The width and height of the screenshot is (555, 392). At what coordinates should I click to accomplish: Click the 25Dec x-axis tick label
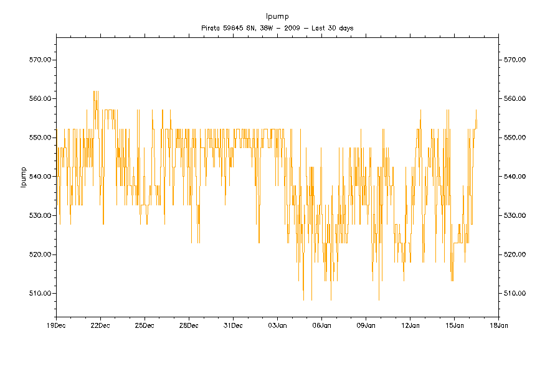click(x=144, y=325)
